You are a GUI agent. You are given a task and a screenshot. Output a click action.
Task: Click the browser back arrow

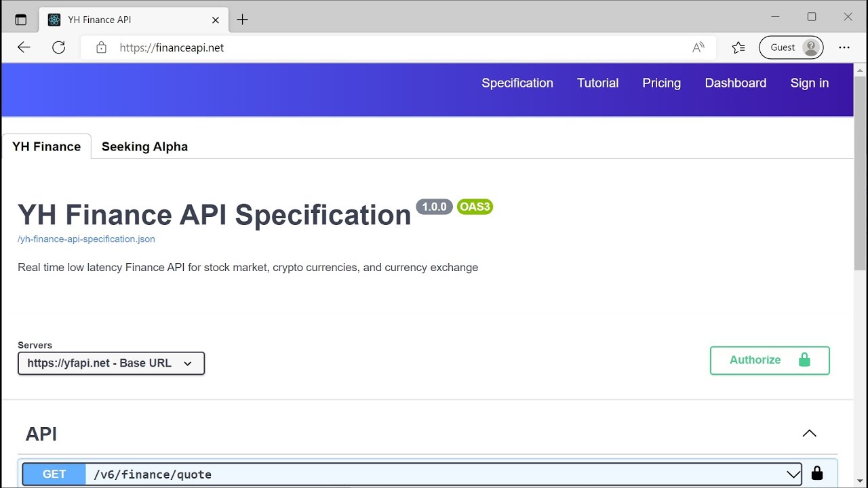(x=24, y=47)
